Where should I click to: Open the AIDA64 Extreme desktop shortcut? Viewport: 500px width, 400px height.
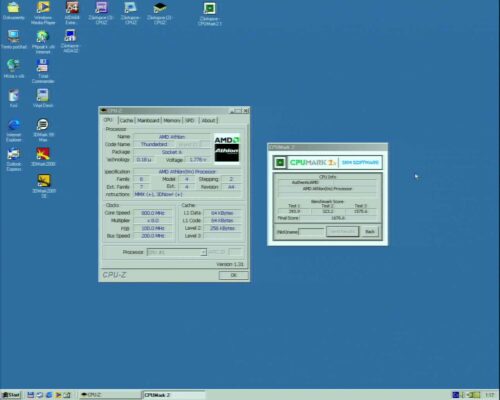pyautogui.click(x=72, y=13)
